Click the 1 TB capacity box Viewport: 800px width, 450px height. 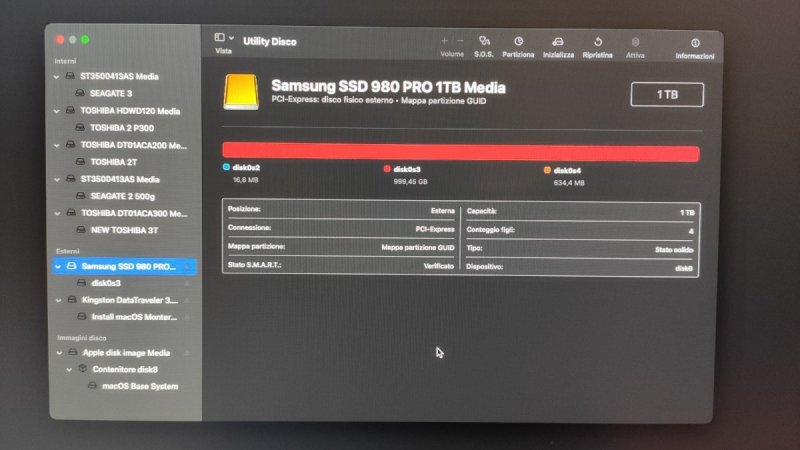pos(667,94)
